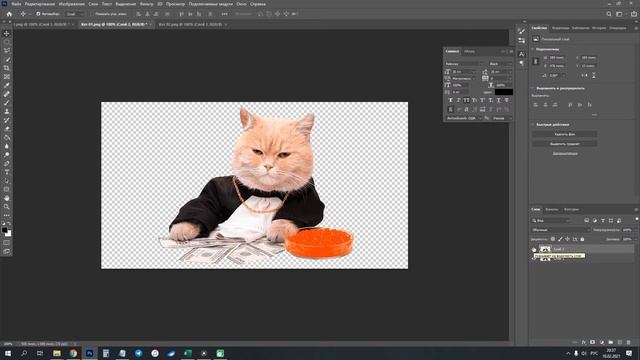Add layer mask via bottom icon
This screenshot has width=640, height=360.
(592, 342)
